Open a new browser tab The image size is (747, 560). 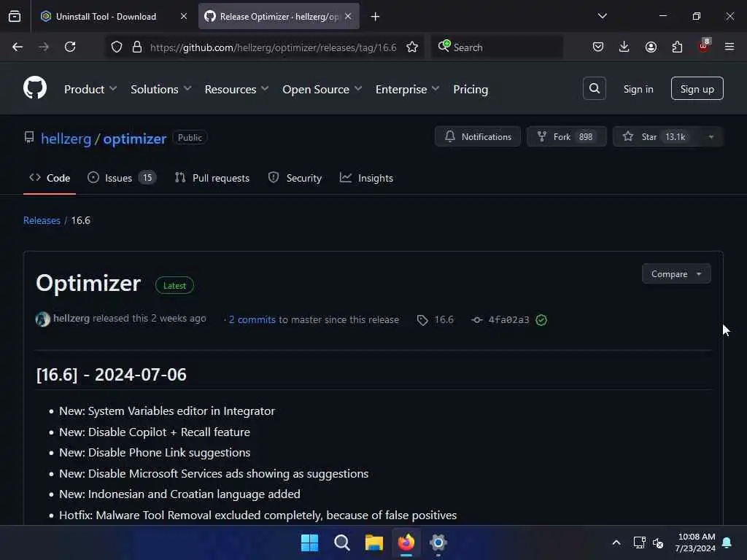[376, 17]
